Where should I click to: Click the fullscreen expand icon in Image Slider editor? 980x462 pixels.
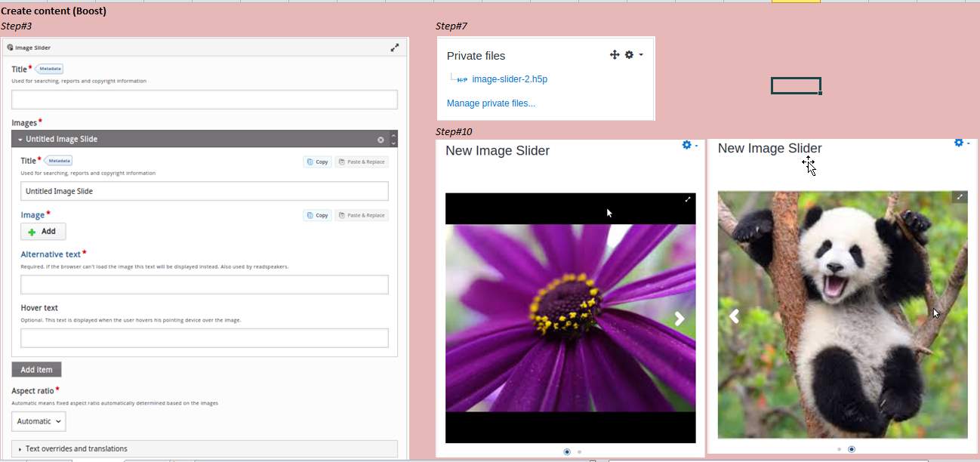(x=394, y=48)
